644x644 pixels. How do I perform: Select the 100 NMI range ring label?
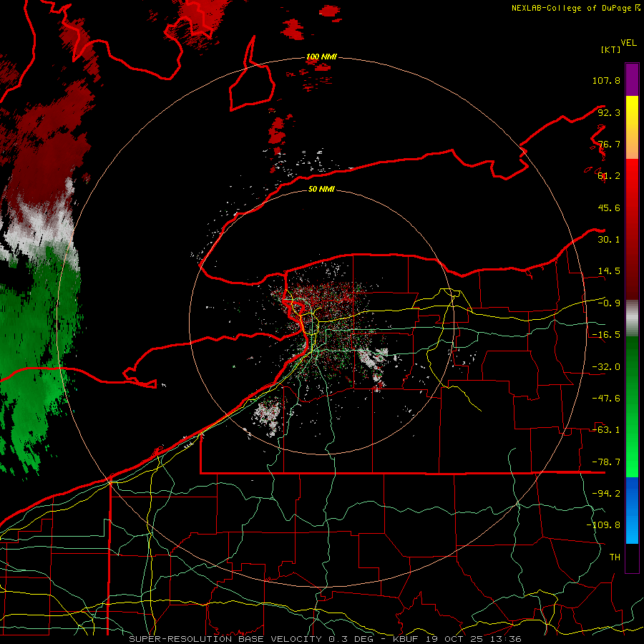pyautogui.click(x=321, y=57)
